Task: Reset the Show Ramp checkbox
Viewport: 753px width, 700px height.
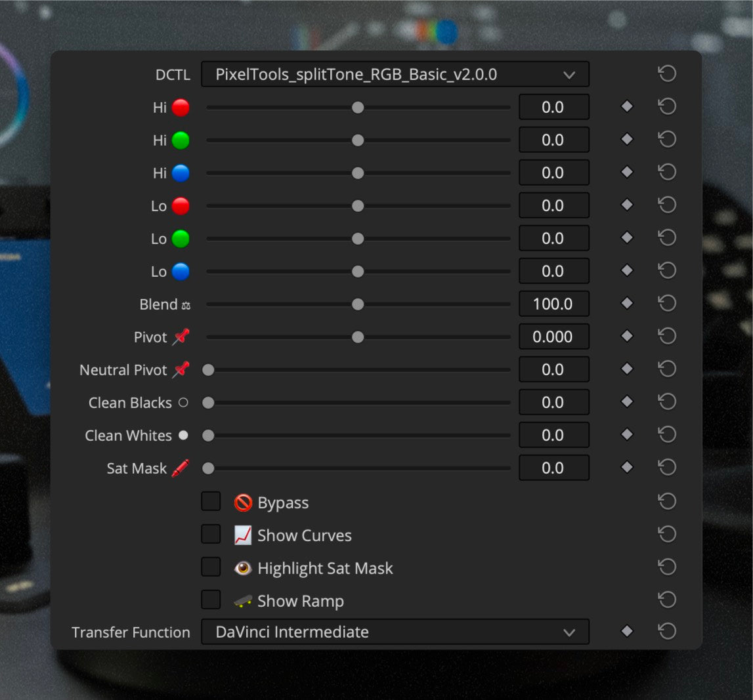Action: [x=667, y=600]
